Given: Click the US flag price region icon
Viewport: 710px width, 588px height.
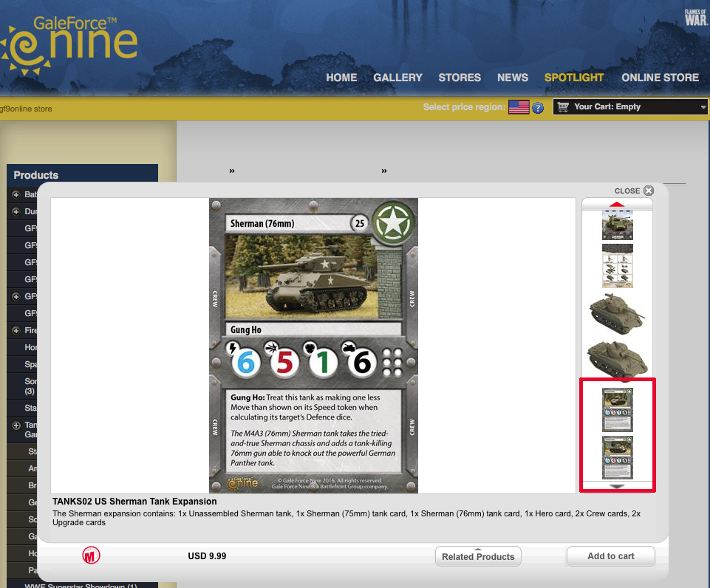Looking at the screenshot, I should point(519,107).
